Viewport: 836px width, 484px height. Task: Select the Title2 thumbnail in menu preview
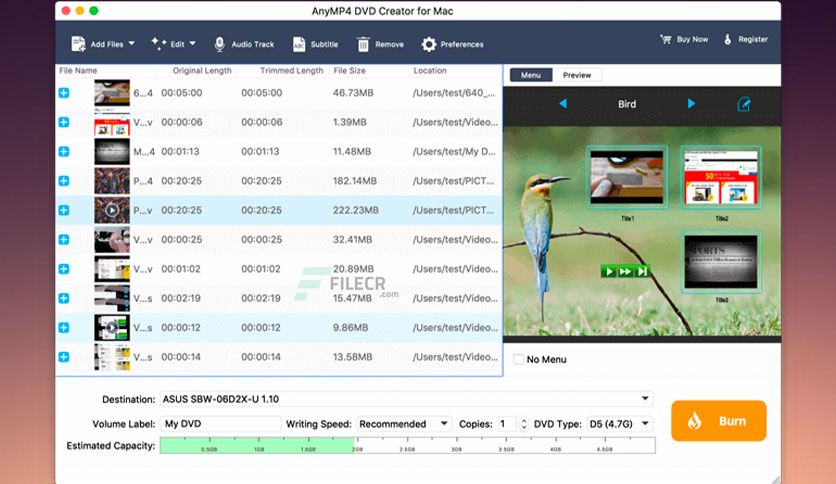(721, 178)
